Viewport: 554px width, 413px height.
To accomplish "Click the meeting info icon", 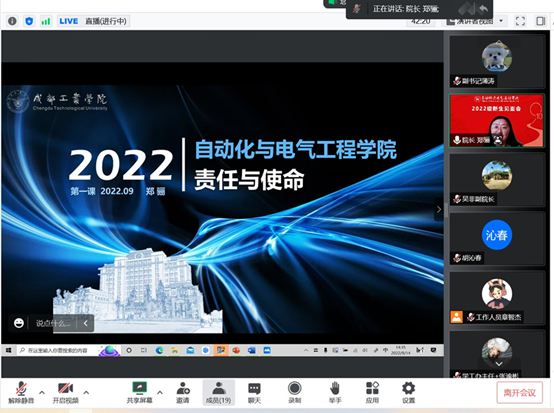I will (12, 21).
